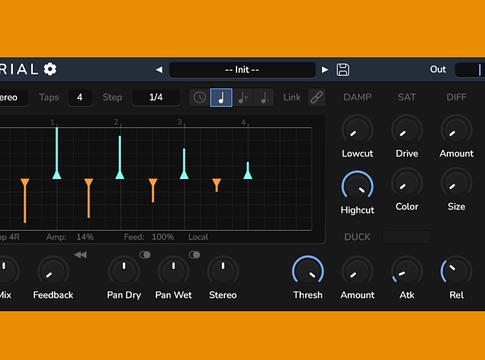Click the Rel knob
This screenshot has width=485, height=360.
456,272
